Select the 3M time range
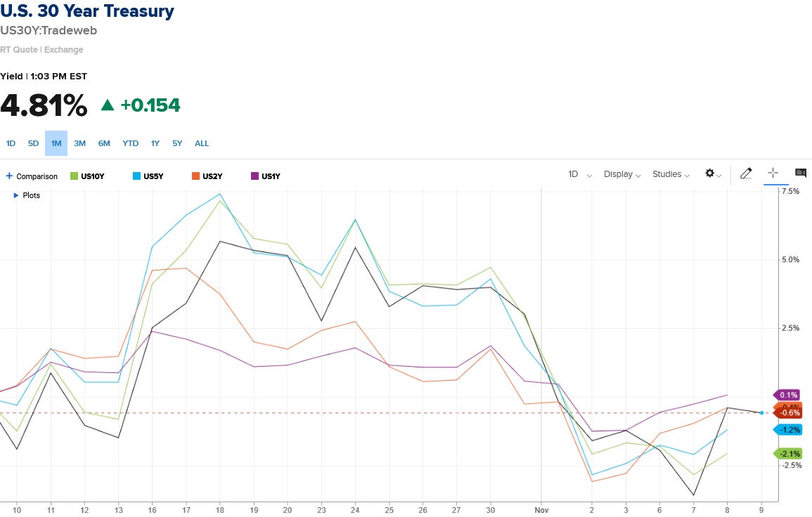Screen dimensions: 812x517 (79, 143)
